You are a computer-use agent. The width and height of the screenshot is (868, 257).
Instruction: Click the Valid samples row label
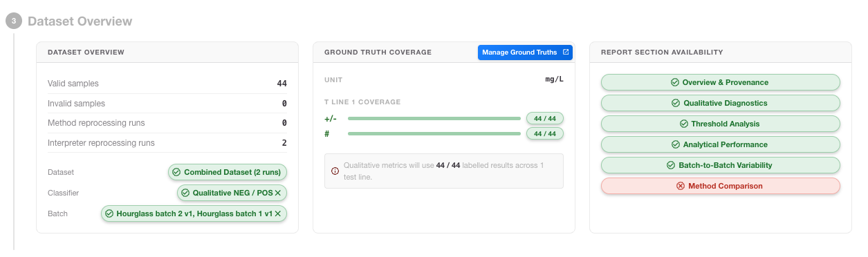(x=73, y=84)
